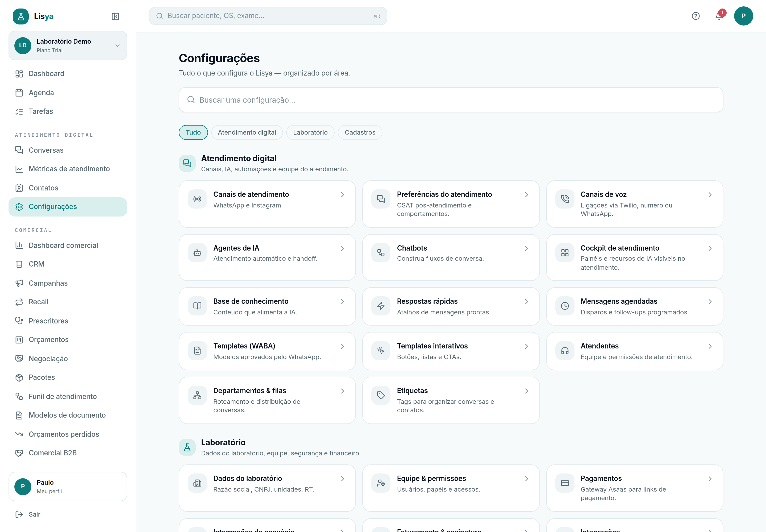Open Mensagens agendadas via its chevron
The height and width of the screenshot is (532, 766).
click(710, 302)
